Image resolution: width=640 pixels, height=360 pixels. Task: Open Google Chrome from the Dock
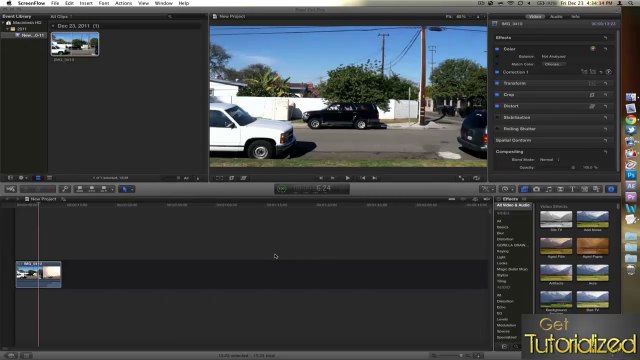coord(631,120)
